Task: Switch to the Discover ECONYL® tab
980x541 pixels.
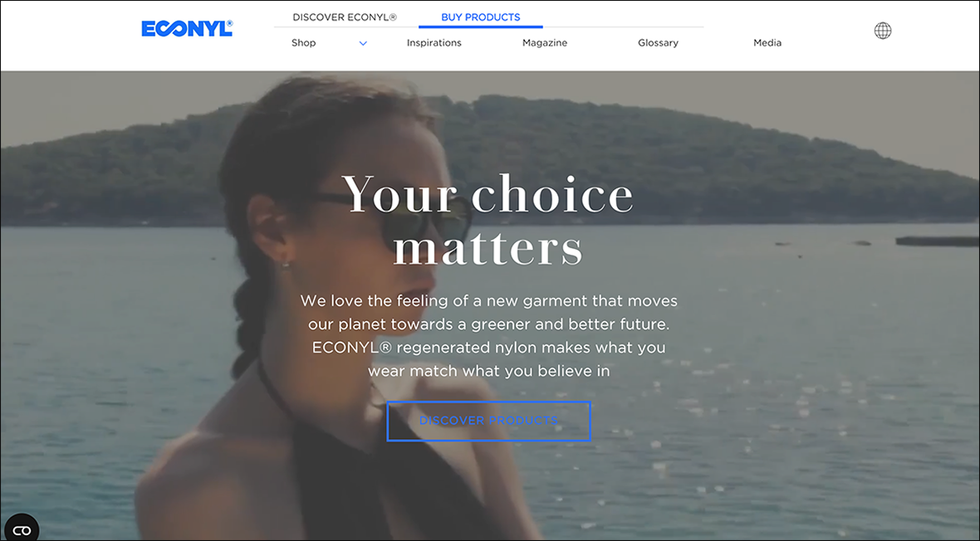Action: coord(345,17)
